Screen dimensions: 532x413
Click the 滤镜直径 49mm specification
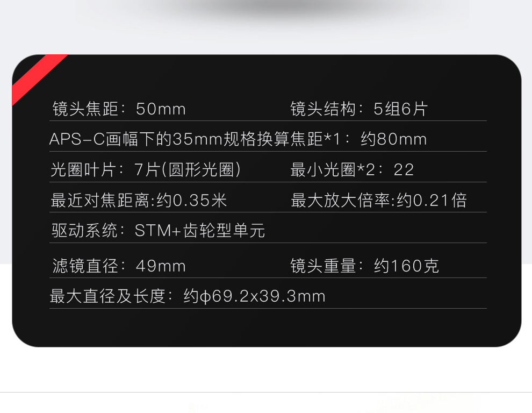click(119, 266)
